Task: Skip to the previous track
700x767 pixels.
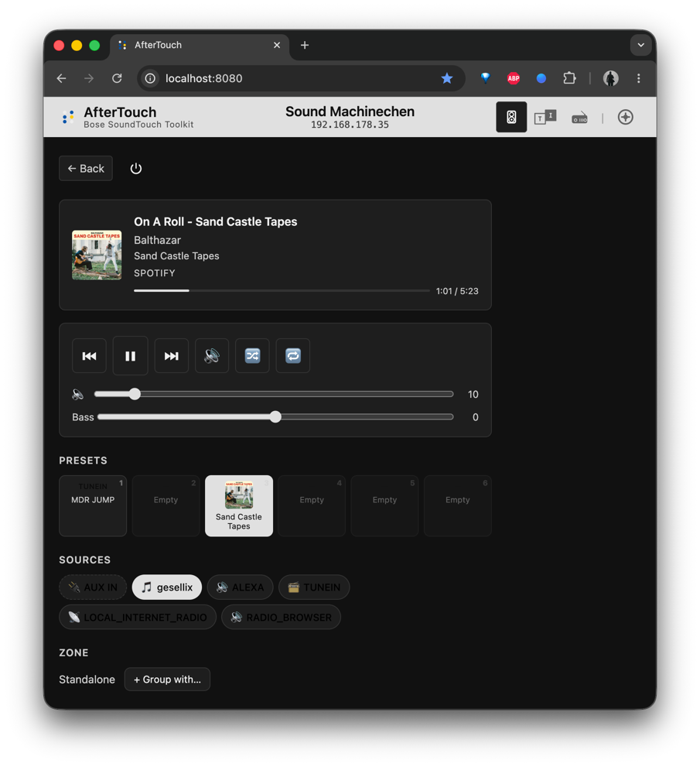Action: click(x=89, y=355)
